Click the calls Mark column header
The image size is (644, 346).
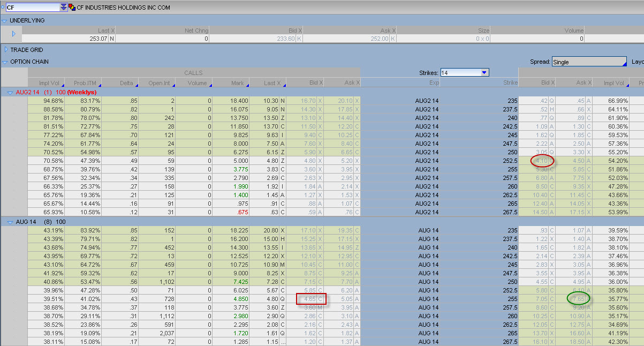[237, 83]
